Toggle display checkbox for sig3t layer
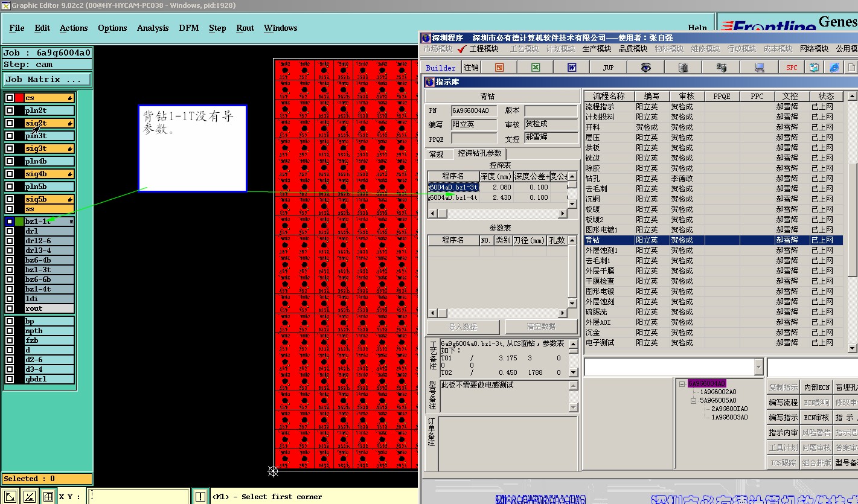 point(10,148)
